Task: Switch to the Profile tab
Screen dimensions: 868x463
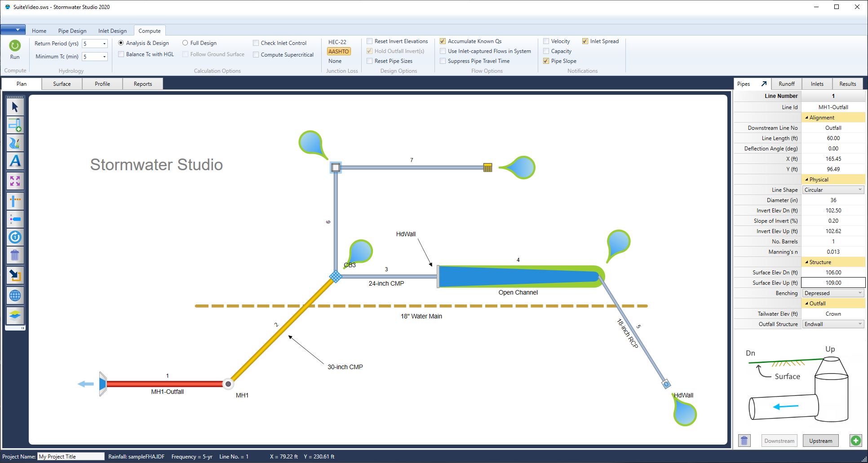Action: pos(102,84)
